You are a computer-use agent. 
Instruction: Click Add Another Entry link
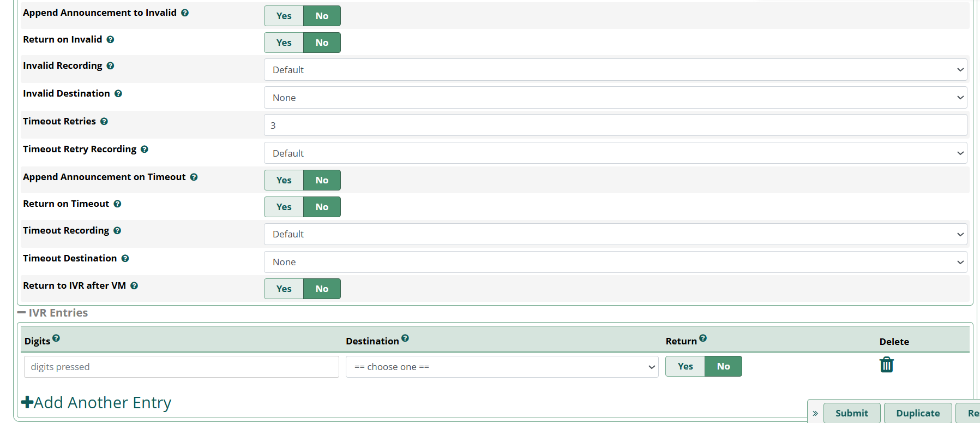pyautogui.click(x=97, y=402)
